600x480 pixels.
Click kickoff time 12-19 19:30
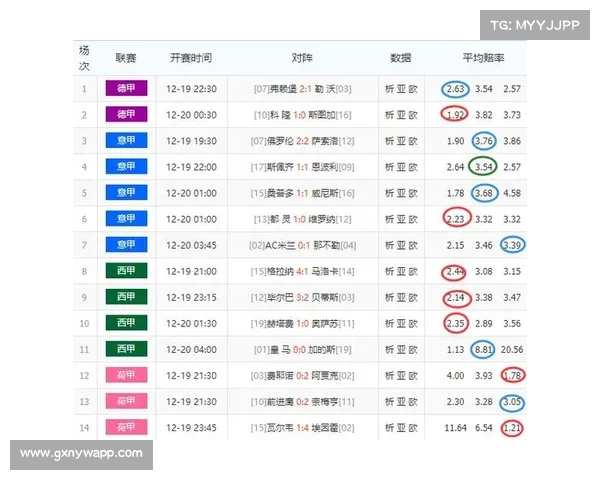191,141
